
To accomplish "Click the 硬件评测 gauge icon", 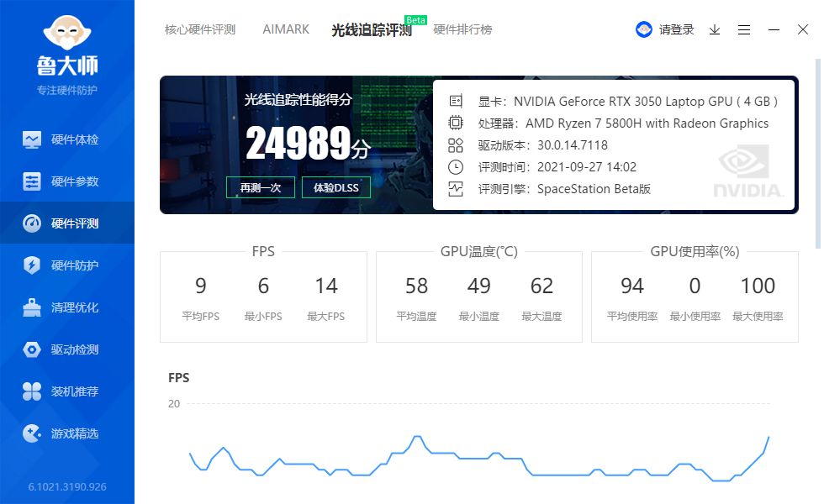I will [x=32, y=223].
